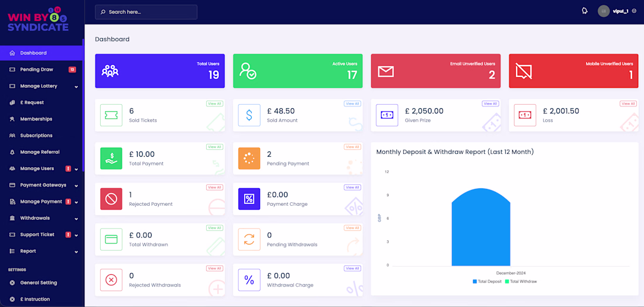
Task: Click the Search here input field
Action: tap(146, 12)
